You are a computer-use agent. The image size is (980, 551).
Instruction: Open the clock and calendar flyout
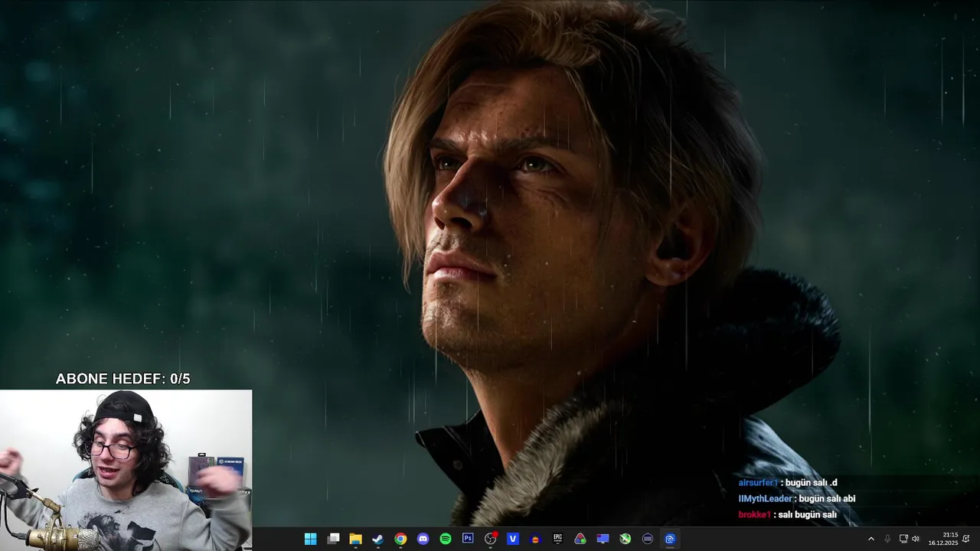(x=943, y=539)
